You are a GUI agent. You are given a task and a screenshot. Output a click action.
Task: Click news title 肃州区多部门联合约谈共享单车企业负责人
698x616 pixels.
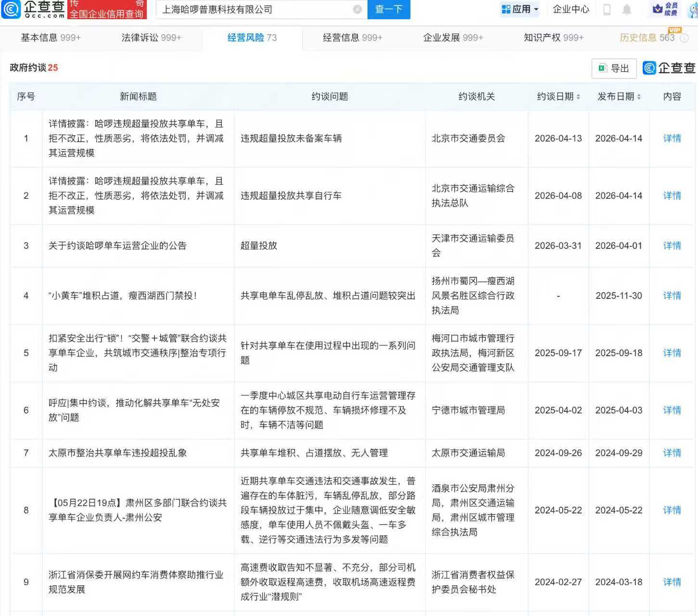click(138, 511)
